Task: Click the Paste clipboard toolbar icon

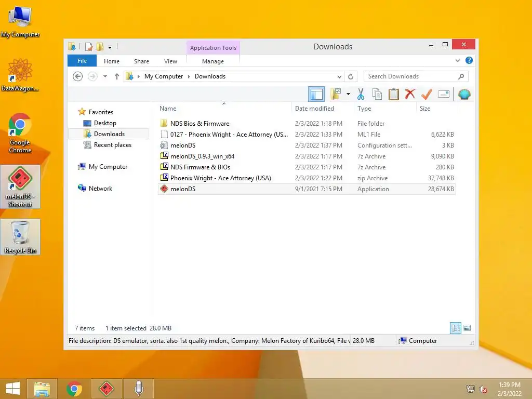Action: click(x=393, y=94)
